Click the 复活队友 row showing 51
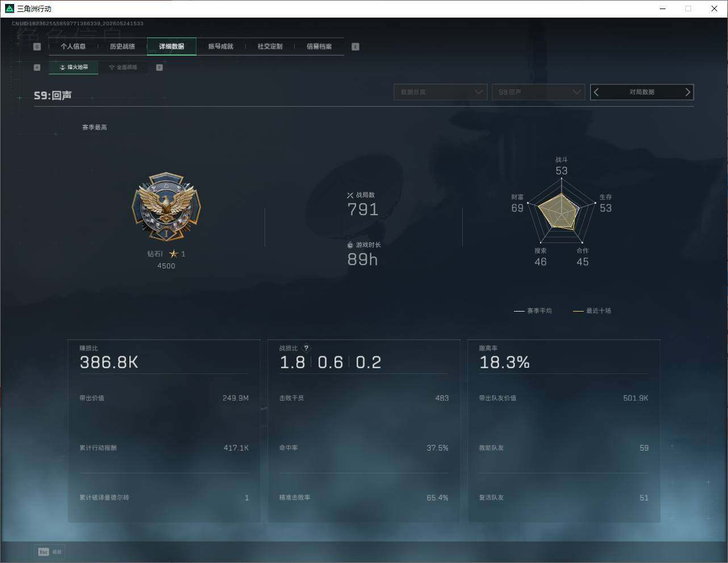This screenshot has height=563, width=728. 563,498
